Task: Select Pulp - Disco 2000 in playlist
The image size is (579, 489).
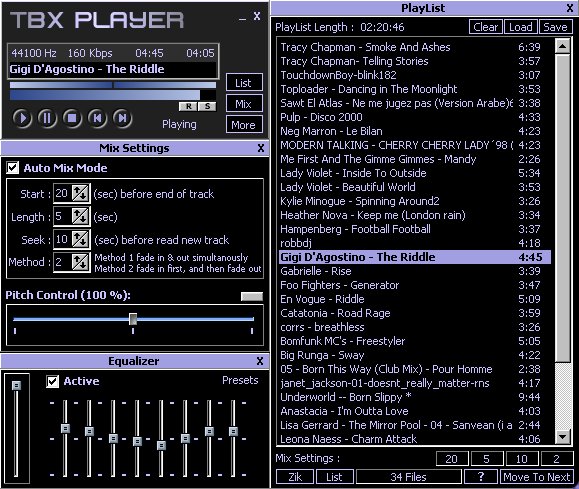Action: point(415,117)
